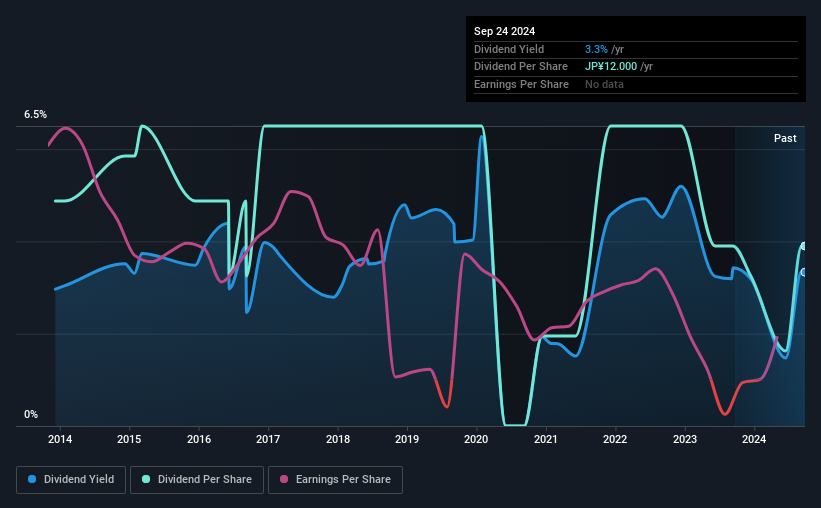Click the pink Earnings Per Share legend dot
Screen dimensions: 821x508
pos(284,479)
